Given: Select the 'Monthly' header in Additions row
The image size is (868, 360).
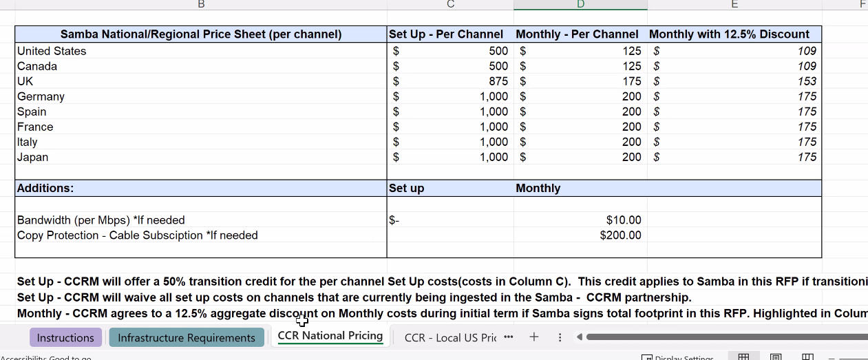Looking at the screenshot, I should pyautogui.click(x=580, y=188).
